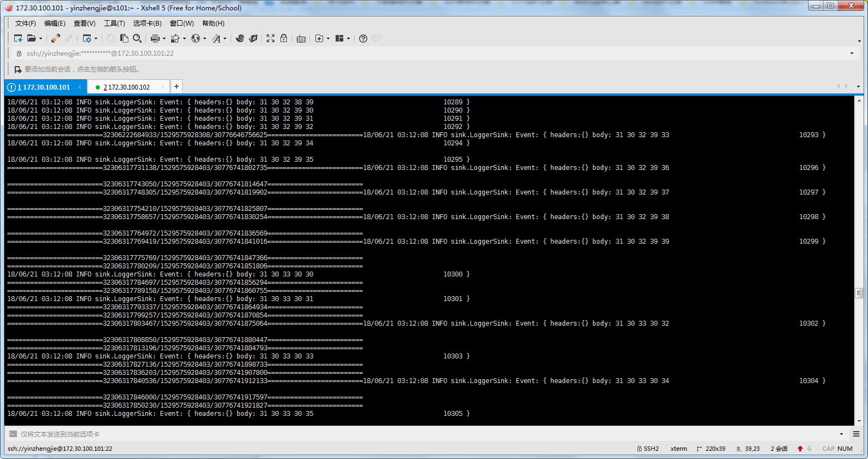Expand the Open session dropdown arrow

click(x=40, y=38)
